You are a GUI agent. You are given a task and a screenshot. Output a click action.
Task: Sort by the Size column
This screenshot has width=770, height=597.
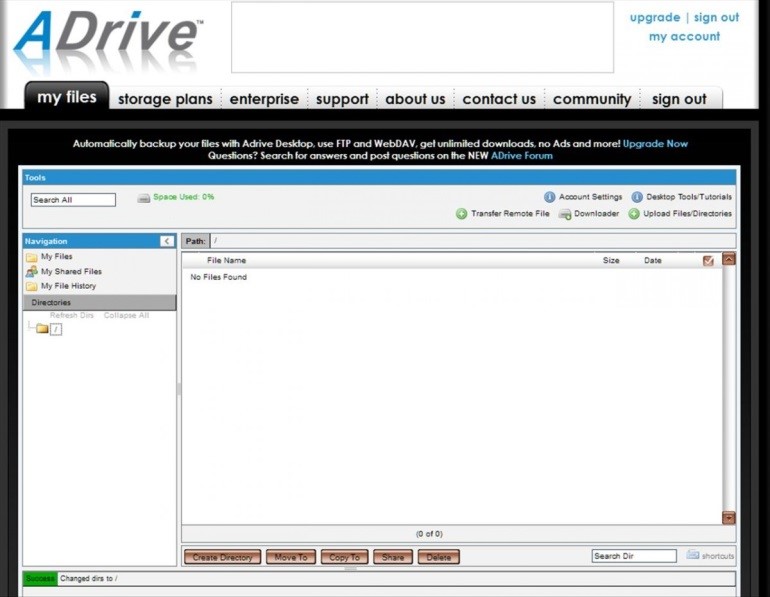(x=611, y=260)
